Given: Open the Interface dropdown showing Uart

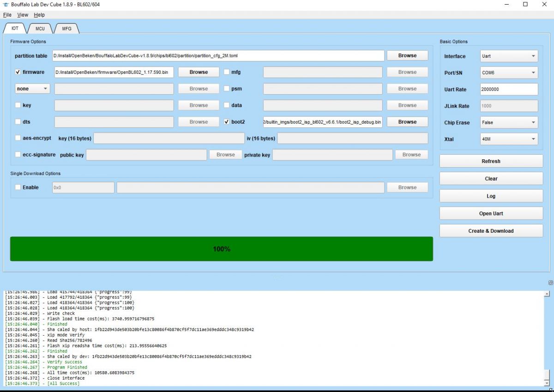Looking at the screenshot, I should pyautogui.click(x=509, y=56).
